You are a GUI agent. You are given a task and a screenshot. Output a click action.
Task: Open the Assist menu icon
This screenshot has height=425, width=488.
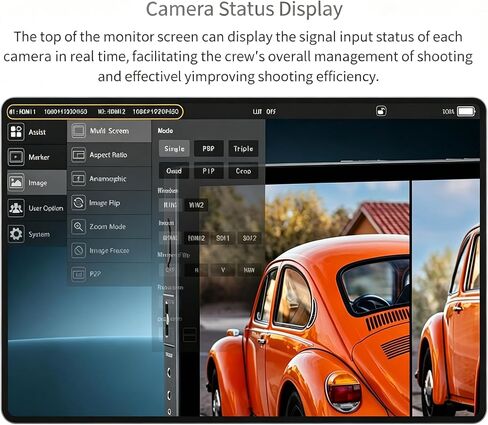point(16,131)
